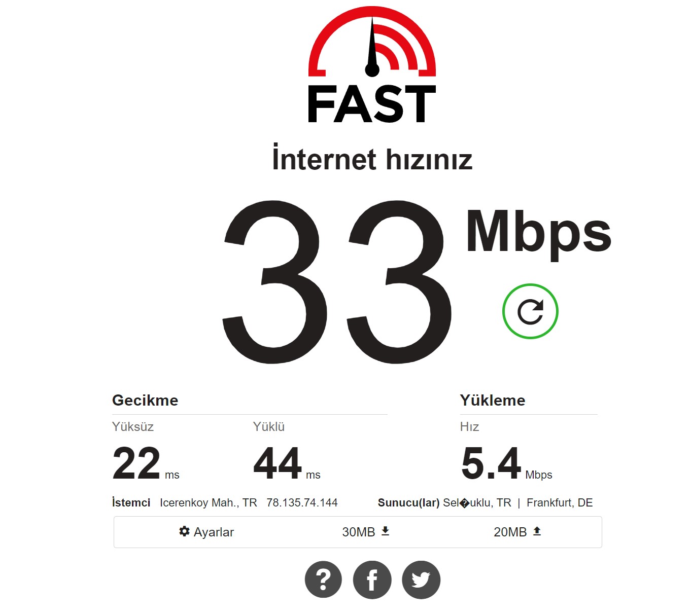
Task: Click the client IP address 78.135.74.144
Action: [x=302, y=502]
